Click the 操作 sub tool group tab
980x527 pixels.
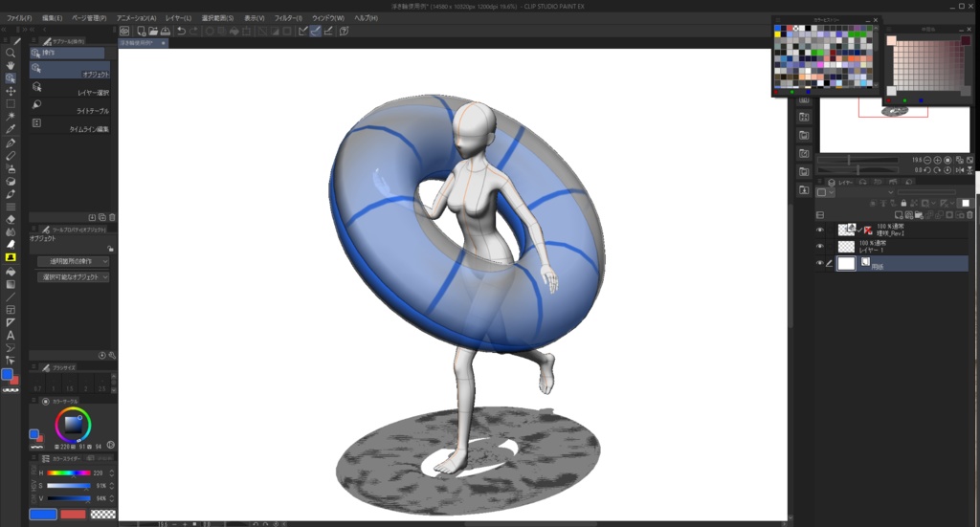67,53
